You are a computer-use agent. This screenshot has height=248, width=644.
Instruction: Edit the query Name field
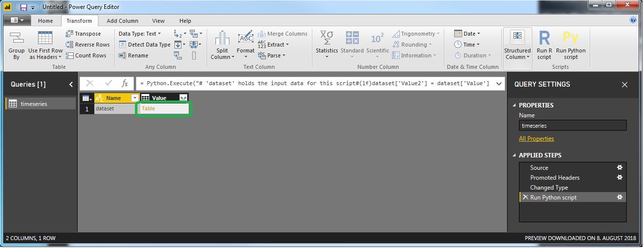tap(572, 125)
